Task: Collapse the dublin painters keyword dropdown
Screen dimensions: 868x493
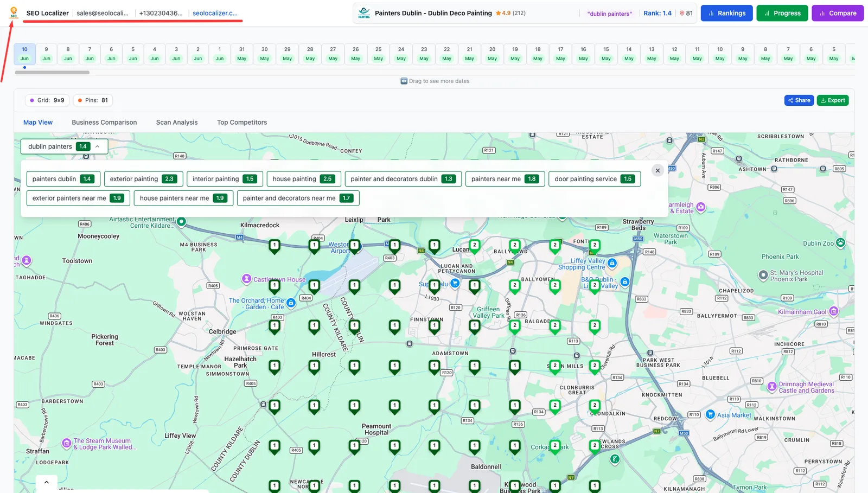Action: 64,146
